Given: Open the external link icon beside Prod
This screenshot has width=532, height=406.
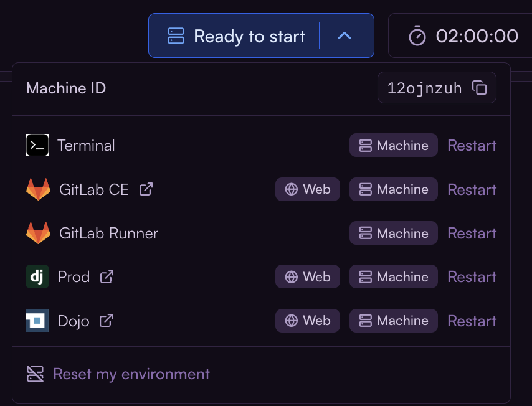Looking at the screenshot, I should (x=107, y=277).
